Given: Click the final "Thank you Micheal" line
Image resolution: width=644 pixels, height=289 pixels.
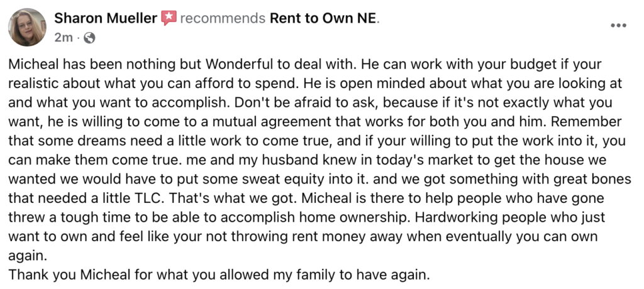Looking at the screenshot, I should [219, 275].
